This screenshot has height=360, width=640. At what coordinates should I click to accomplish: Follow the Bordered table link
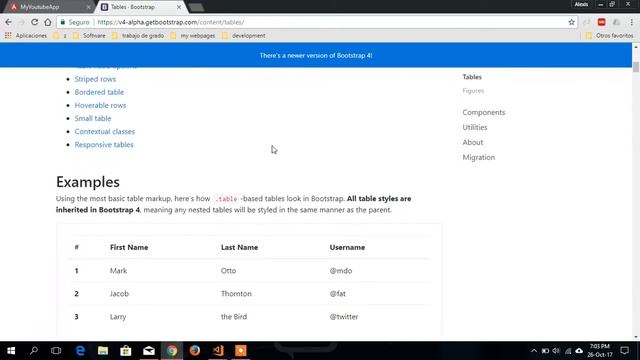(99, 92)
